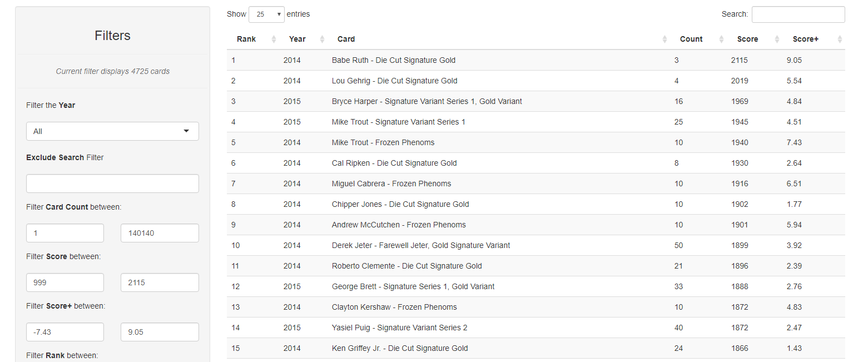Click the Year column header label
This screenshot has width=868, height=362.
297,39
